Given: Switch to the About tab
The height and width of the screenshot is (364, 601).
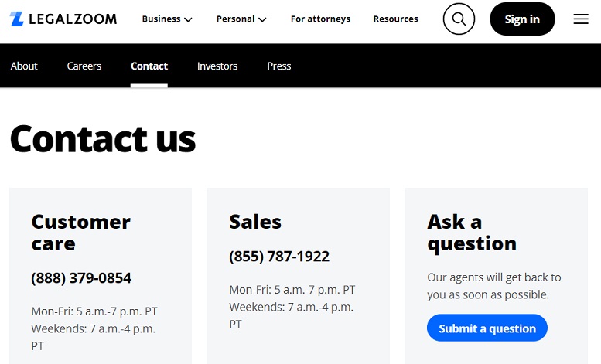Looking at the screenshot, I should (x=24, y=66).
